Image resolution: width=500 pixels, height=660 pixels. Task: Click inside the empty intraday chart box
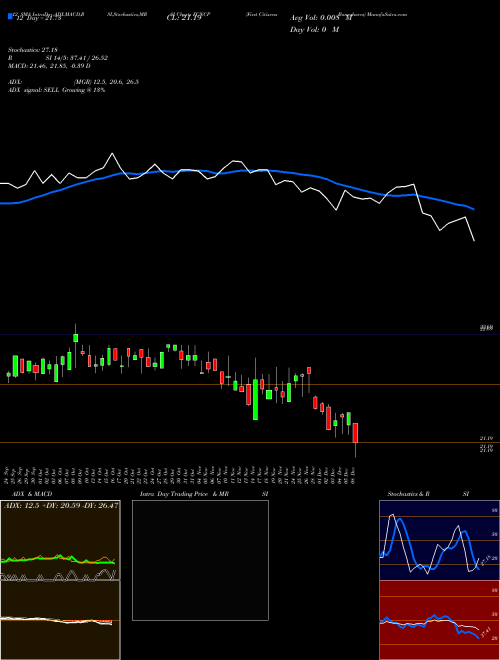(200, 560)
